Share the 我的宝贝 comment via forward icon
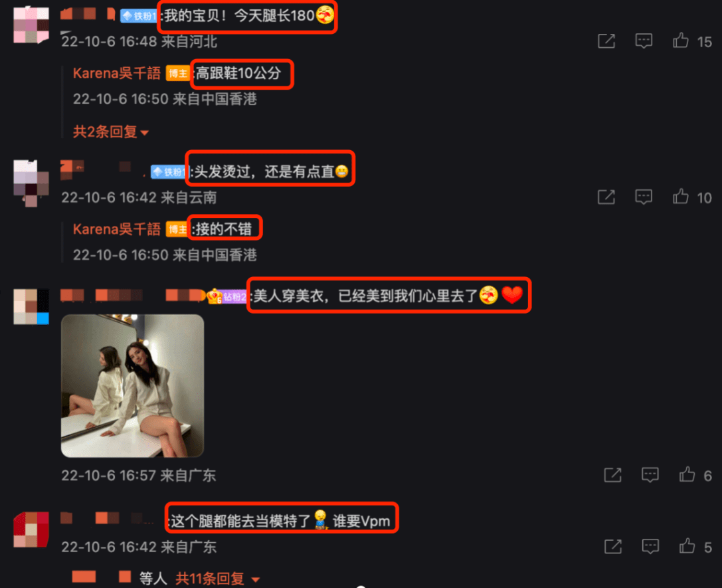This screenshot has width=722, height=588. coord(606,41)
